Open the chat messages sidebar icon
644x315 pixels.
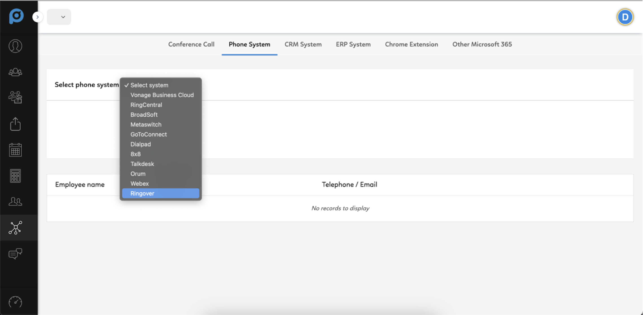pos(15,254)
